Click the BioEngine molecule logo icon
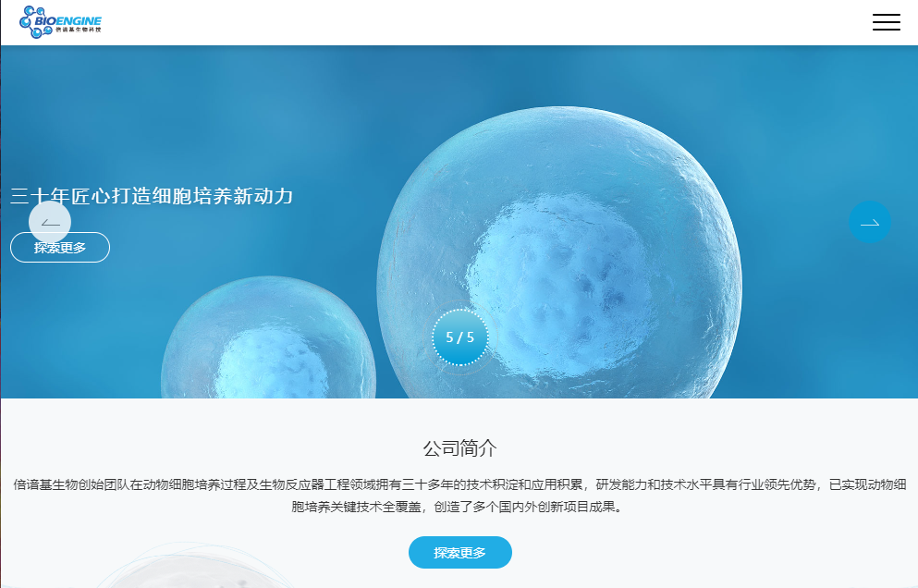 pos(32,22)
